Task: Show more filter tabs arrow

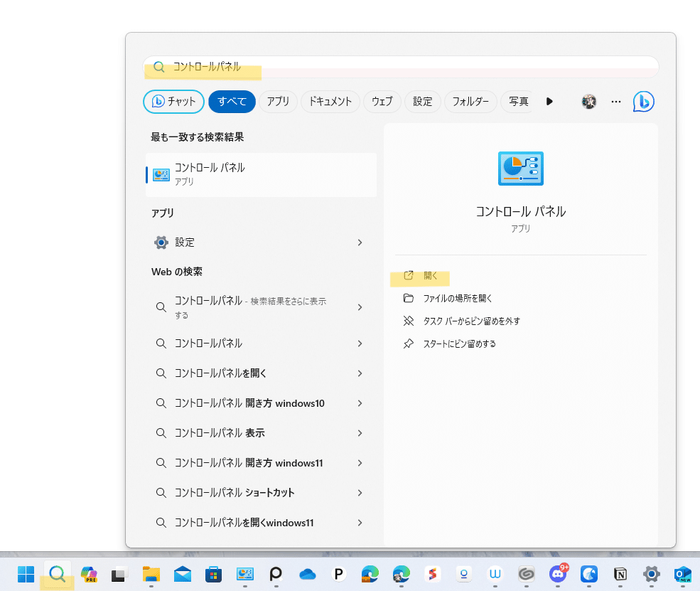Action: 549,102
